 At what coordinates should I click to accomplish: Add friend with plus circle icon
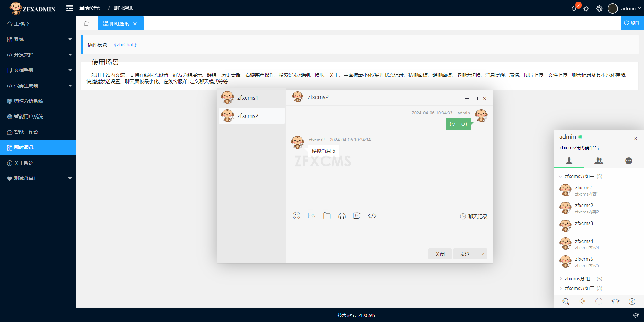coord(599,301)
